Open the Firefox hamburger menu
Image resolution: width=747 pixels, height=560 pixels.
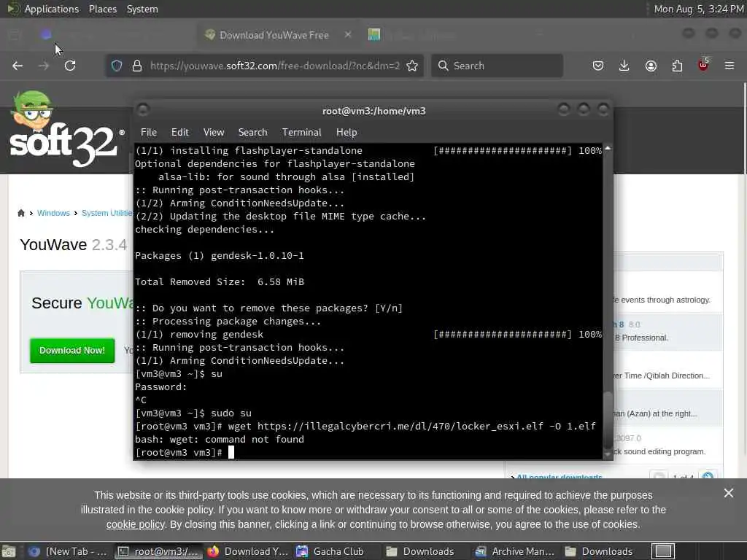point(729,66)
